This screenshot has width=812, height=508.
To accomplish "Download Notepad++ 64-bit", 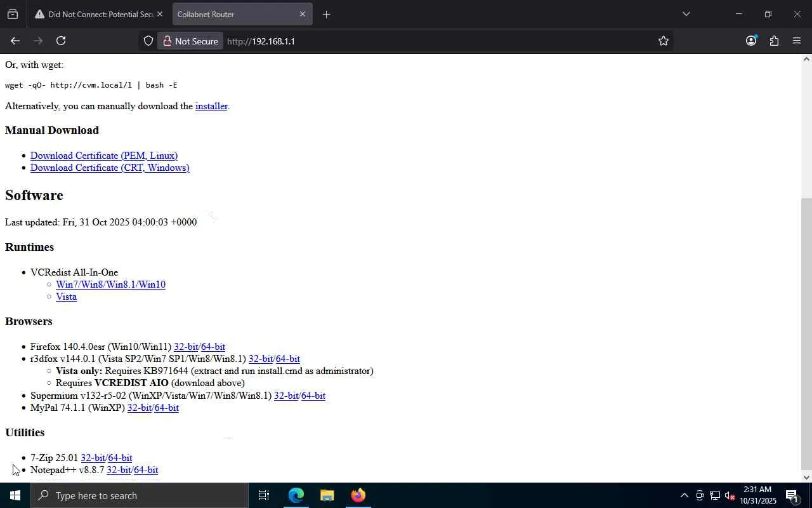I will [146, 470].
